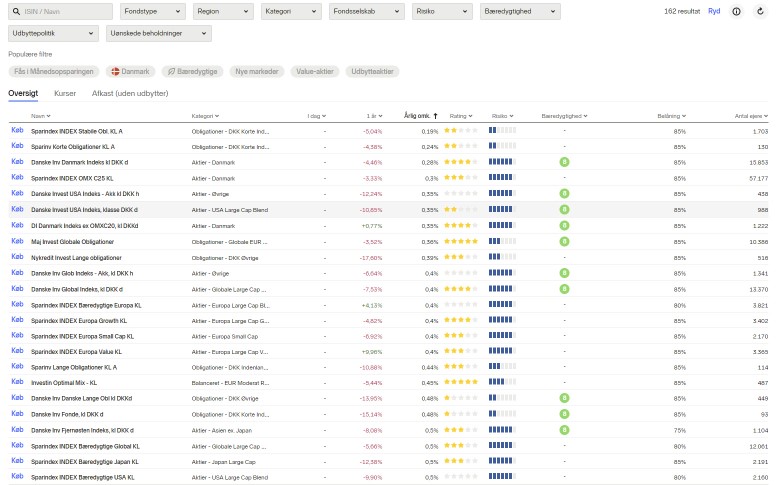
Task: Click star rating of Sparindex INDEX OMX C25
Action: coord(461,178)
